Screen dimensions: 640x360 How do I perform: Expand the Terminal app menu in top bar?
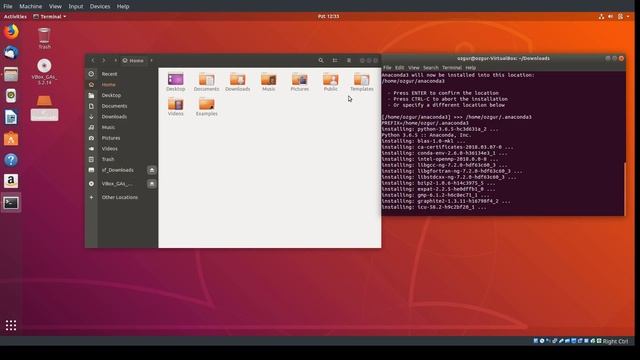[x=50, y=16]
